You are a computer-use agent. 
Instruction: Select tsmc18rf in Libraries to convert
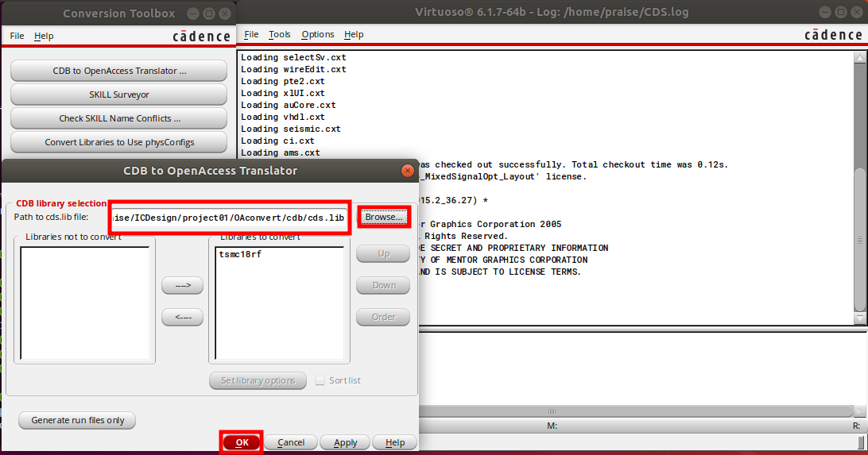pyautogui.click(x=240, y=254)
